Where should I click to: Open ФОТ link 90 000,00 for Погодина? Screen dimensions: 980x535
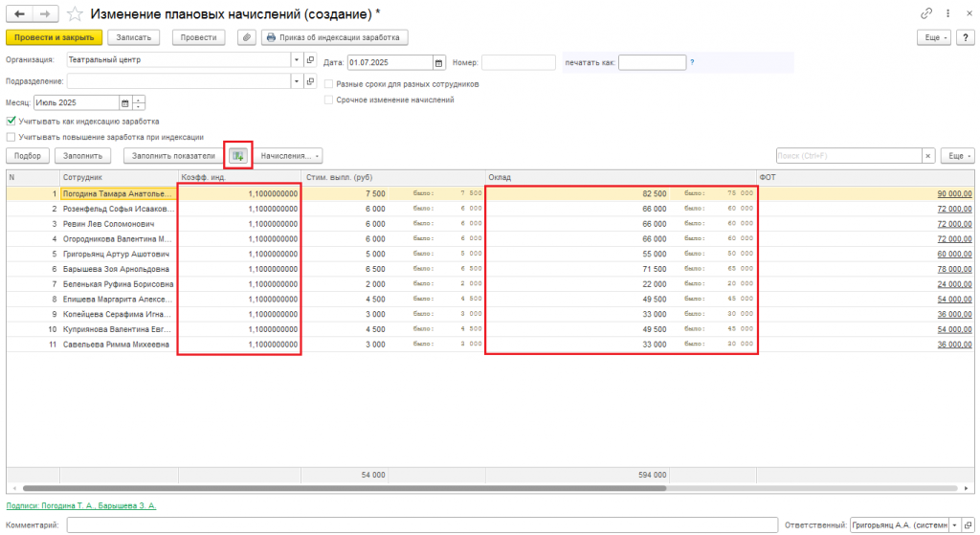click(954, 193)
